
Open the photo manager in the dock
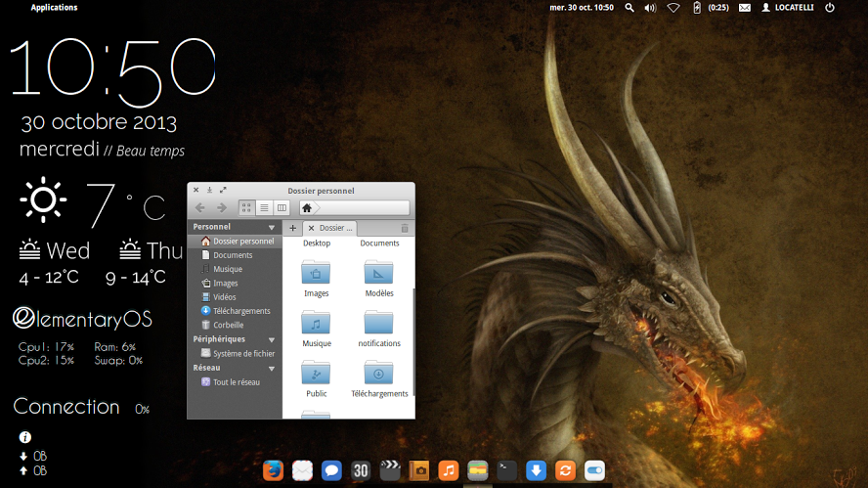pos(419,470)
